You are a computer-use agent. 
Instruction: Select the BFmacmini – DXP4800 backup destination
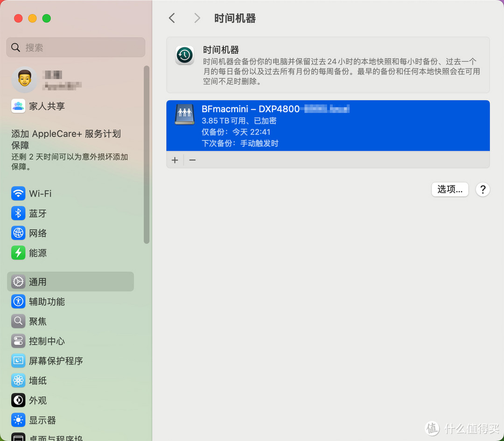(x=327, y=126)
